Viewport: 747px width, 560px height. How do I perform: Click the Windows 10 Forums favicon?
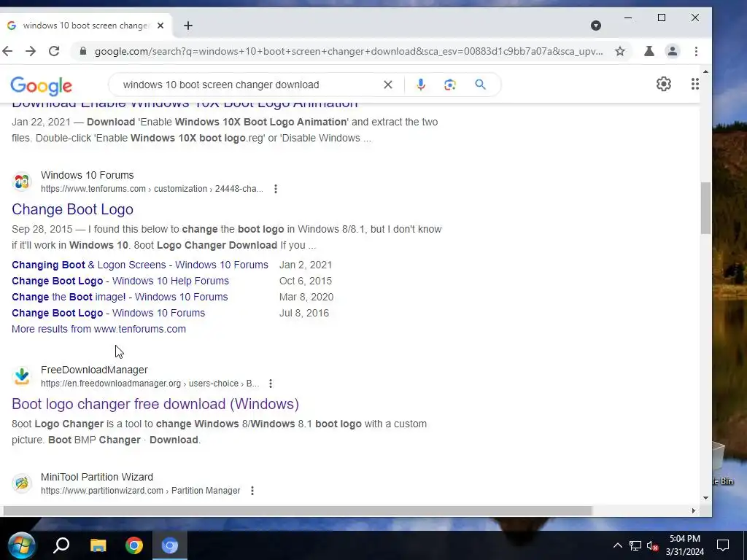coord(21,182)
